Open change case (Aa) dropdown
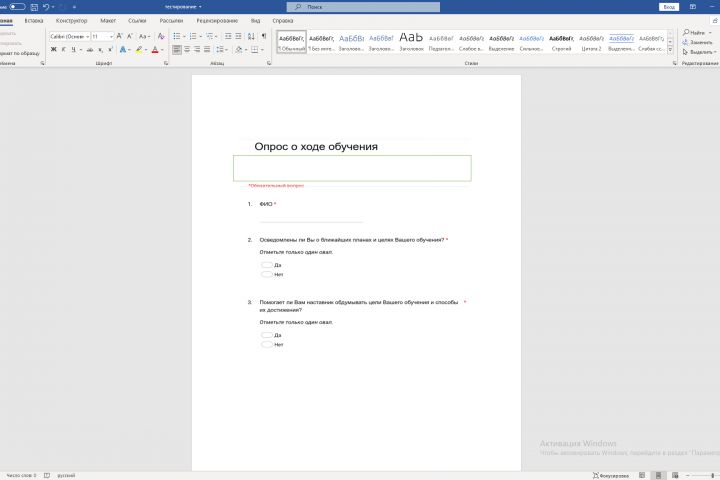Image resolution: width=720 pixels, height=480 pixels. click(x=144, y=36)
